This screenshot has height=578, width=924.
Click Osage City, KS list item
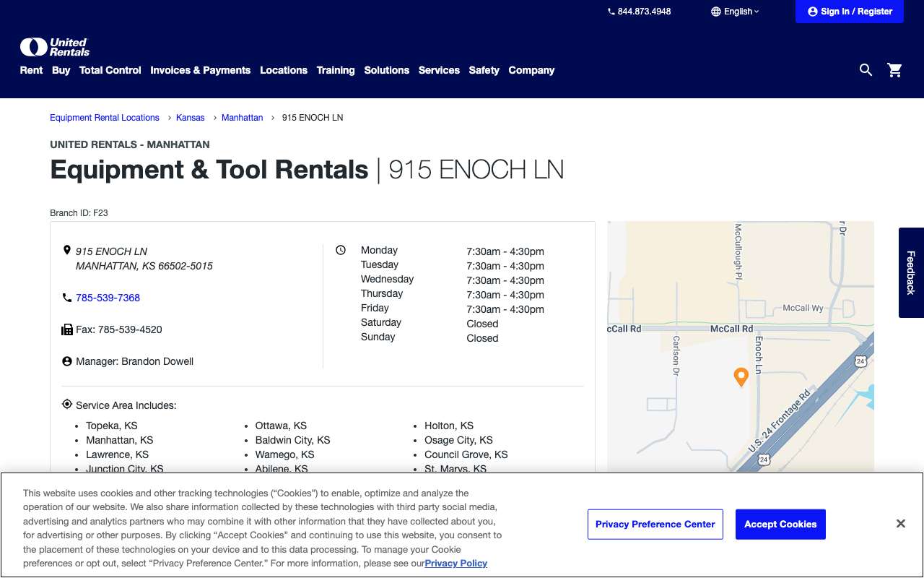(x=458, y=440)
